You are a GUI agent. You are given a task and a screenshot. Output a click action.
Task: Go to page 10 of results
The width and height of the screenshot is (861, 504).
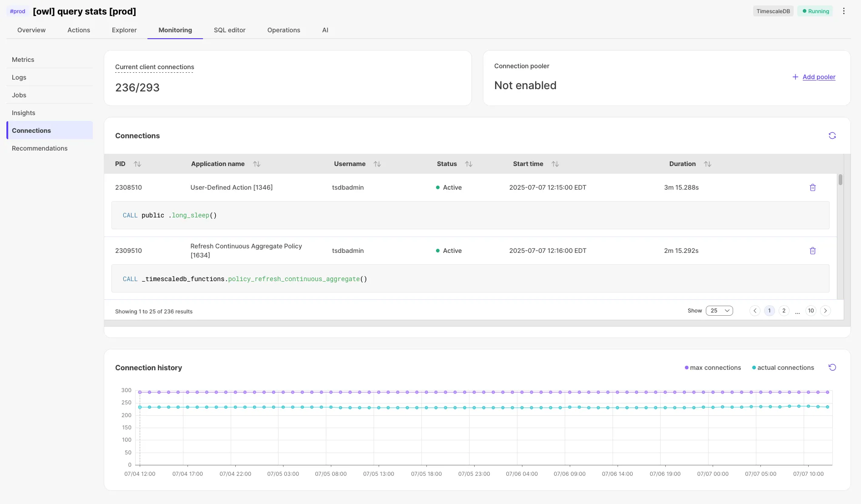coord(810,311)
